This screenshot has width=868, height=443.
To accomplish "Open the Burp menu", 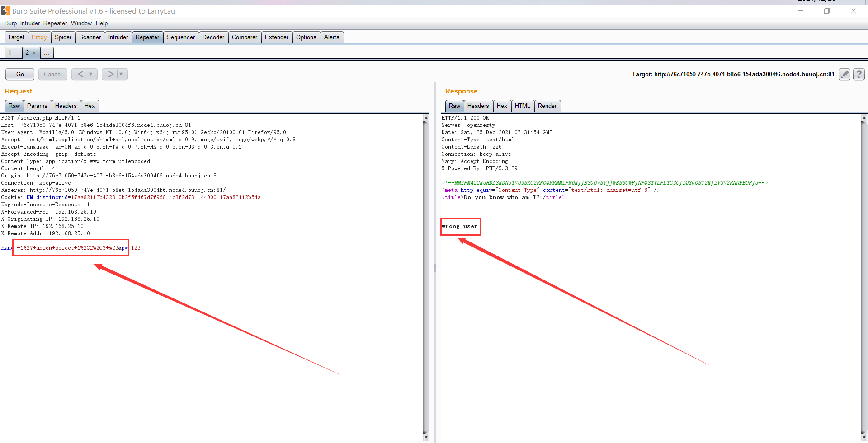I will (x=10, y=23).
